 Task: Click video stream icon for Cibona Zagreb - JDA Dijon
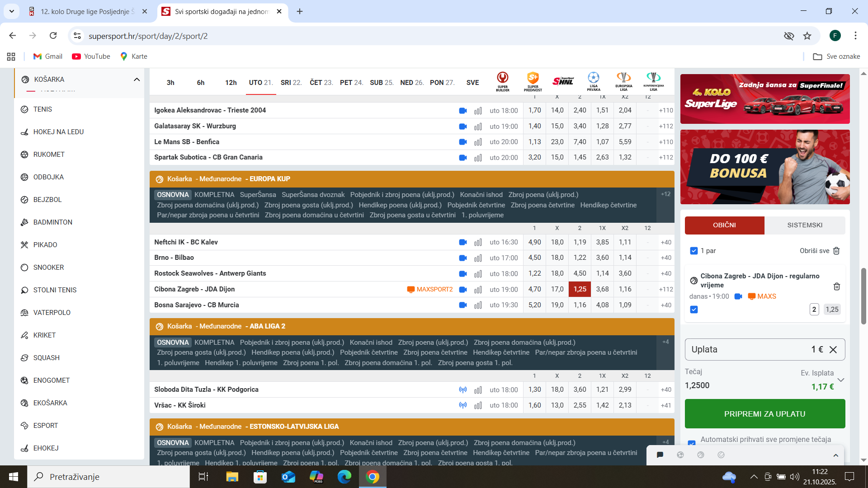(x=462, y=289)
